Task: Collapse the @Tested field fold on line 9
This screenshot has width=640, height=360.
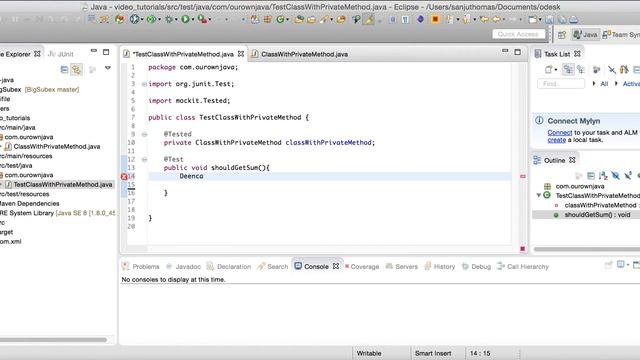Action: (144, 134)
